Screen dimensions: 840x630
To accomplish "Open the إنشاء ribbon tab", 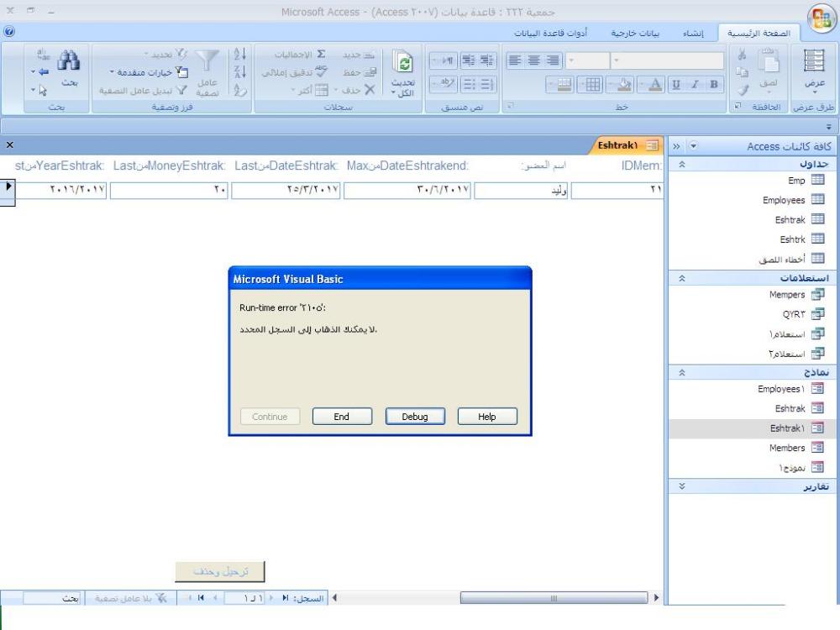I will 693,34.
